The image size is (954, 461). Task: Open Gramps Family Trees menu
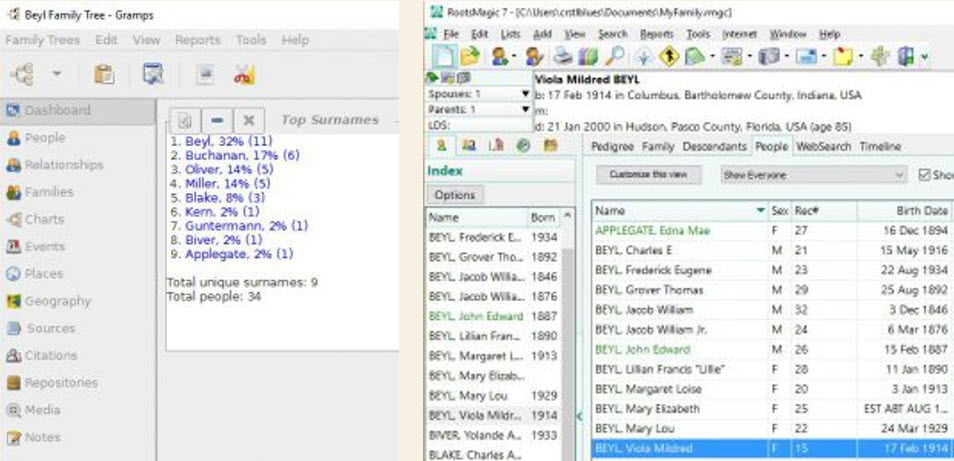point(43,40)
